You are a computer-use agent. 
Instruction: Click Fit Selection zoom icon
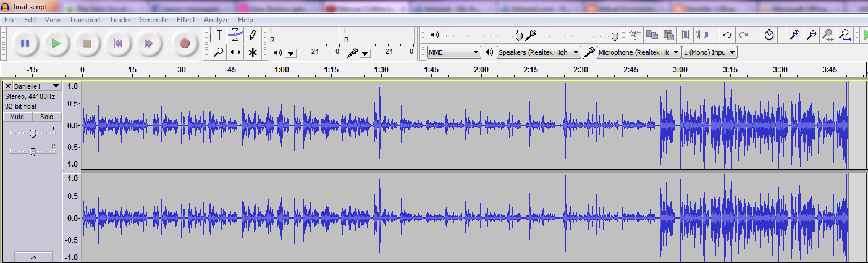pyautogui.click(x=828, y=35)
